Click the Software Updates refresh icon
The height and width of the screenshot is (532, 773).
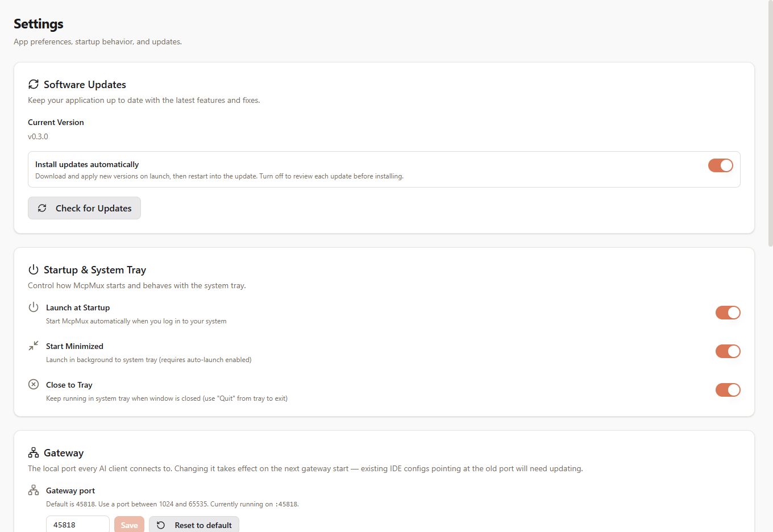(x=34, y=84)
